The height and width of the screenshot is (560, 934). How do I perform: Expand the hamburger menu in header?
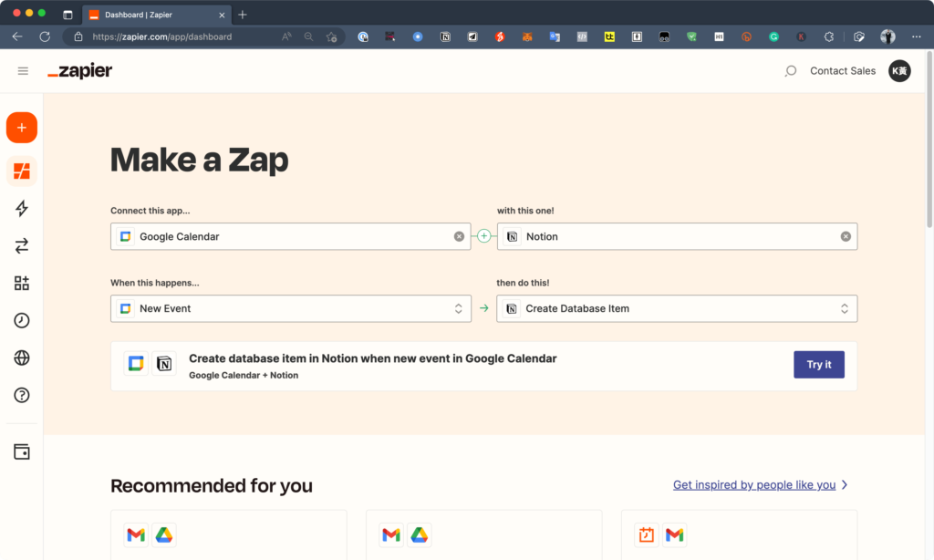(23, 71)
